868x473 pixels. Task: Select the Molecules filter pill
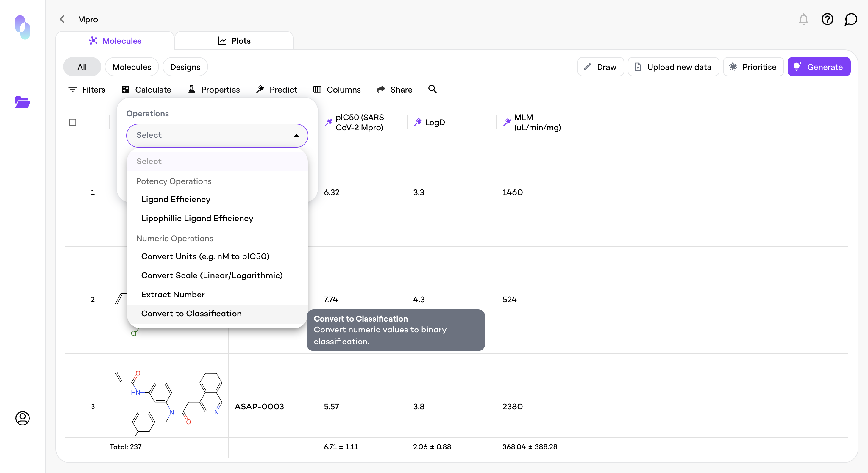click(x=131, y=67)
